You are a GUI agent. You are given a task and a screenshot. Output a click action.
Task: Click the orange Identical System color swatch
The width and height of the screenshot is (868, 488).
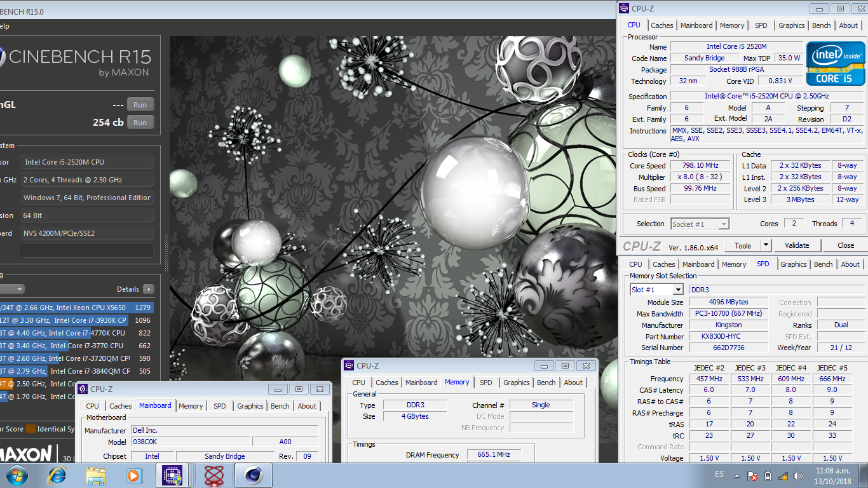(x=31, y=429)
